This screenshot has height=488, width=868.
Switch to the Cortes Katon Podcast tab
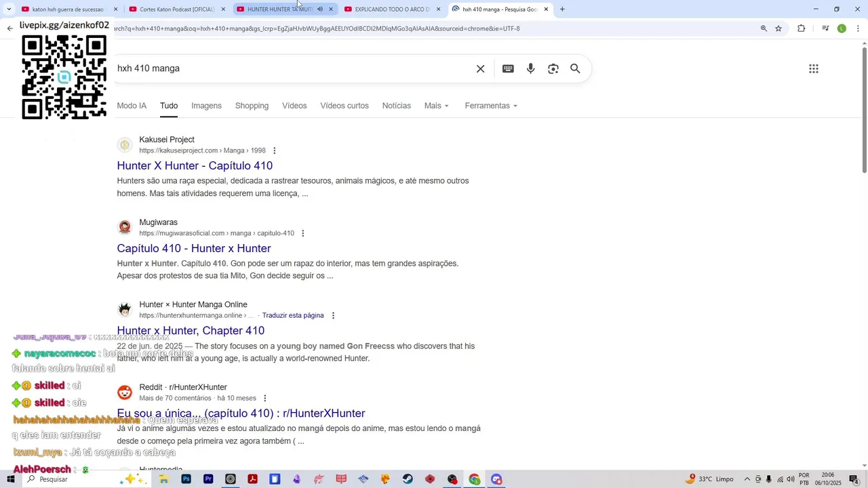tap(176, 9)
